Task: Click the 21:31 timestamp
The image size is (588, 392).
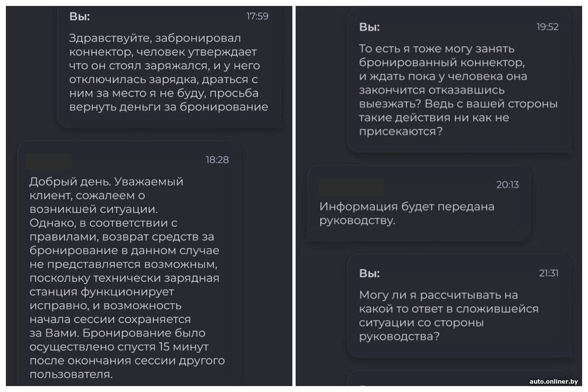Action: point(549,273)
